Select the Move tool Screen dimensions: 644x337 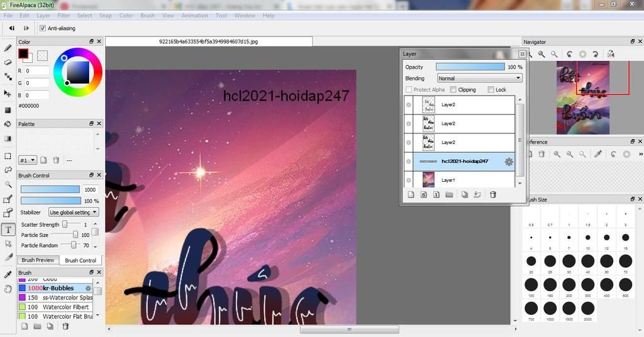[x=8, y=94]
